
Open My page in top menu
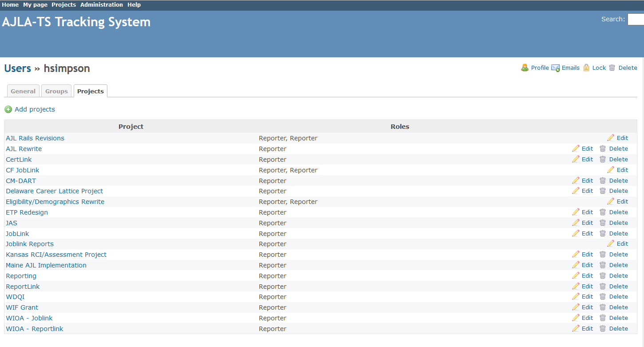(35, 5)
